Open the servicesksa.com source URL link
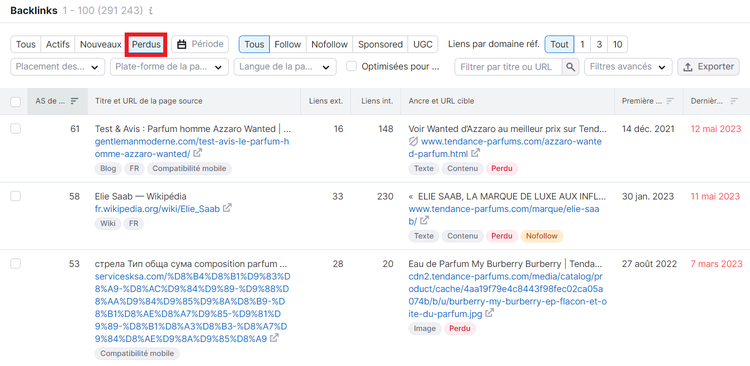The height and width of the screenshot is (366, 750). [x=192, y=308]
